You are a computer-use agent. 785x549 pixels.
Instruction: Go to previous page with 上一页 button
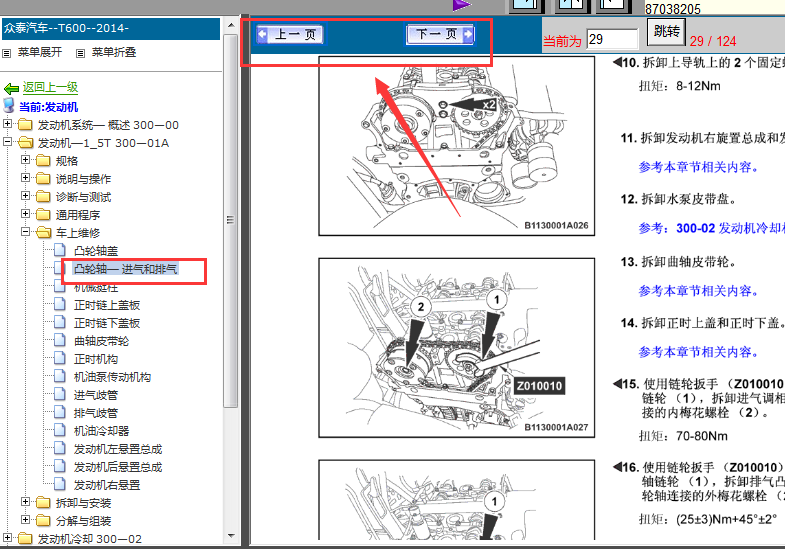[290, 35]
